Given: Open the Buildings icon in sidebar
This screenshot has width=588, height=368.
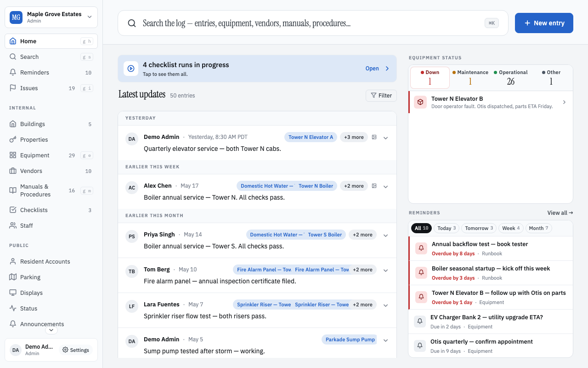Looking at the screenshot, I should click(x=13, y=124).
